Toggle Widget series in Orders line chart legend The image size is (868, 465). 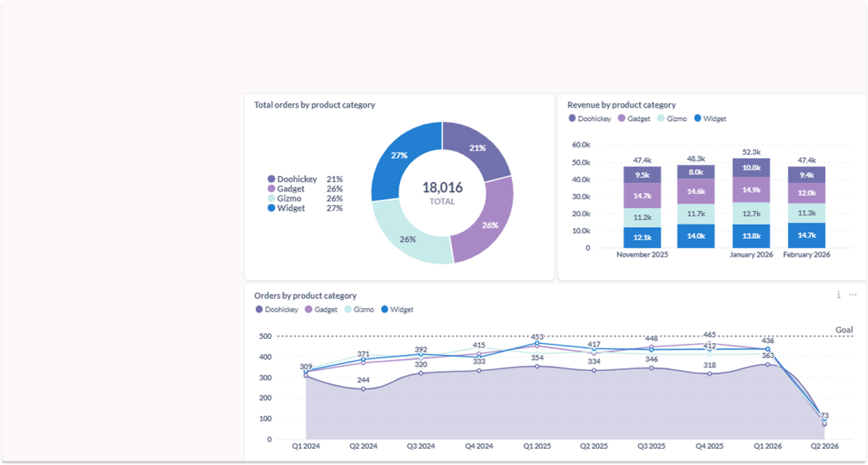[x=398, y=310]
